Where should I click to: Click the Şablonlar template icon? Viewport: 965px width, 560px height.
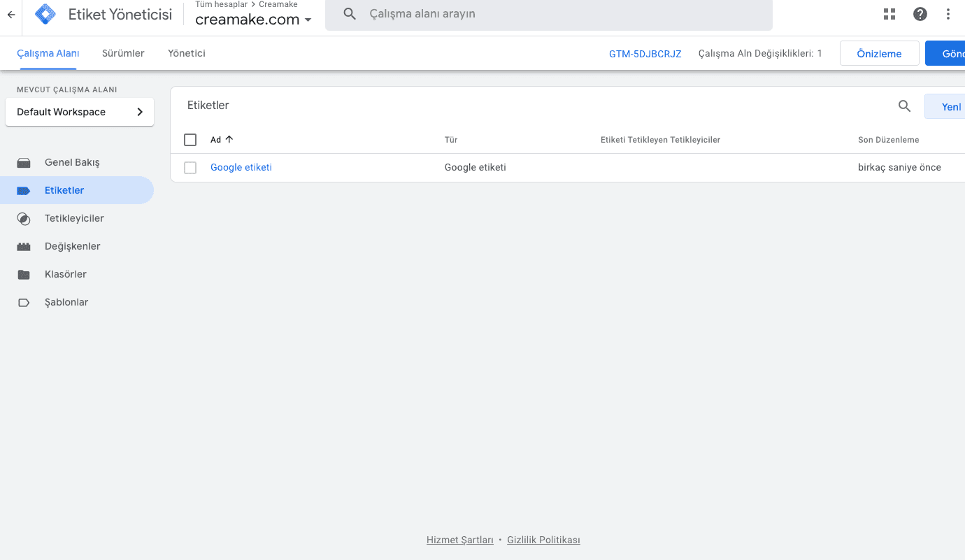pos(24,303)
